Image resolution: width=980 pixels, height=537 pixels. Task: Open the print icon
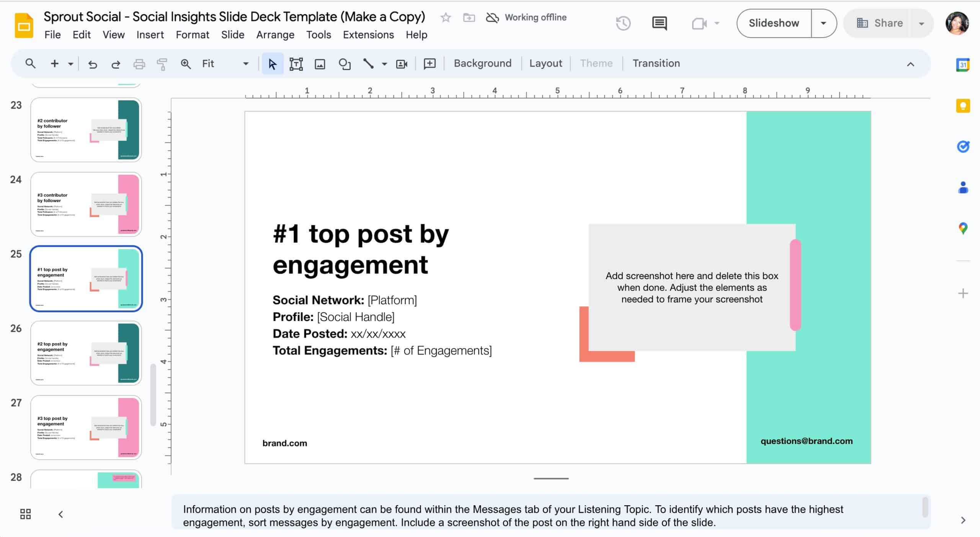click(x=139, y=64)
